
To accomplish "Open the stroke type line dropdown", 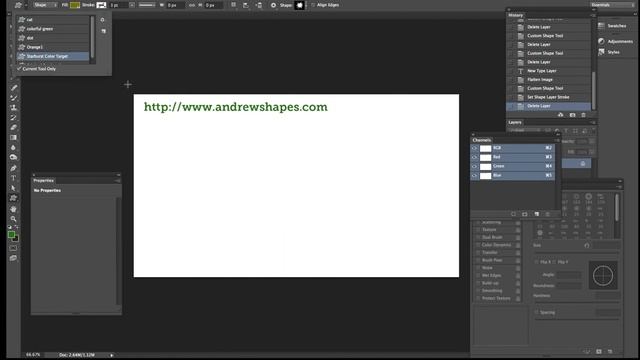I will (147, 5).
